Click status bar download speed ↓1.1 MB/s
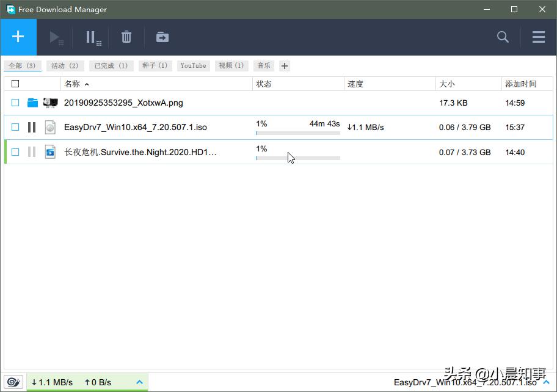This screenshot has width=557, height=392. [x=52, y=382]
